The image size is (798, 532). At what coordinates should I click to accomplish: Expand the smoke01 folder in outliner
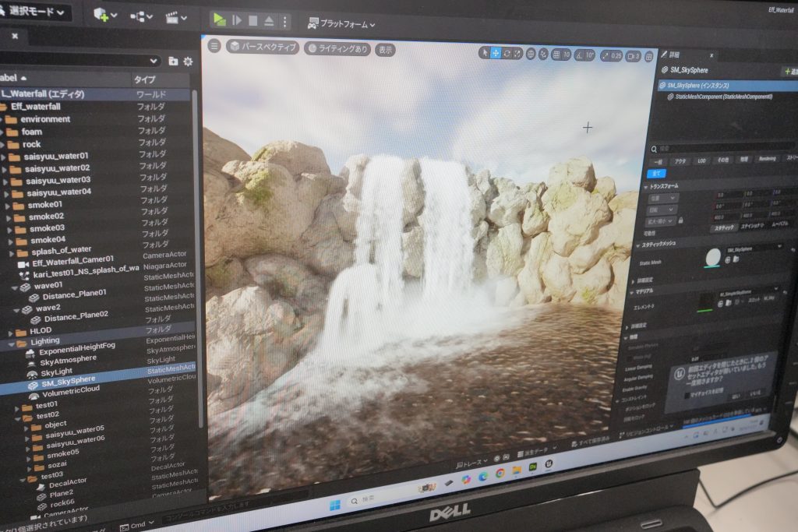tap(7, 205)
